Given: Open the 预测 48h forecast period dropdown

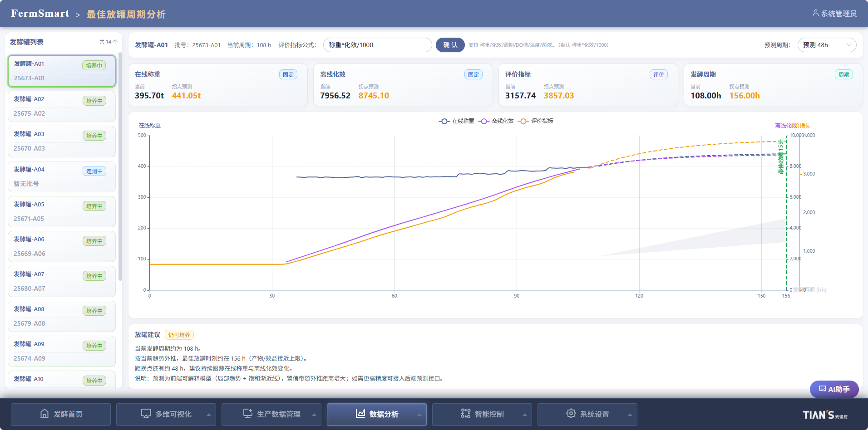Looking at the screenshot, I should 827,45.
